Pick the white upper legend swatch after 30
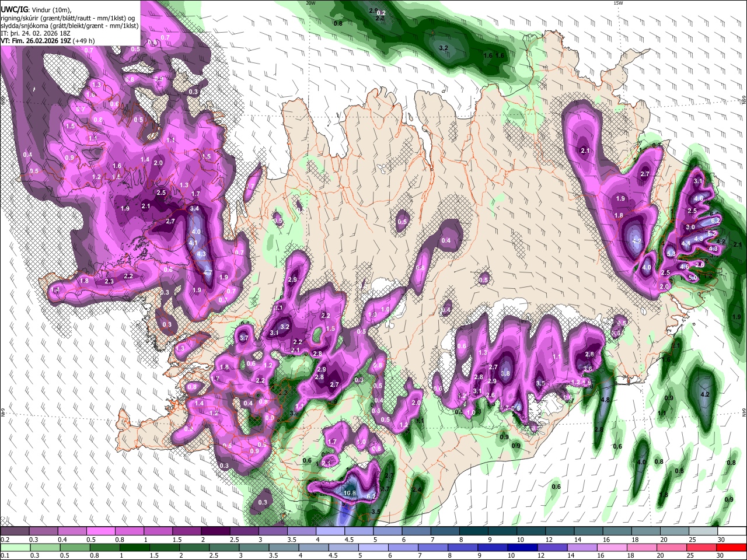The height and width of the screenshot is (560, 747). point(732,531)
